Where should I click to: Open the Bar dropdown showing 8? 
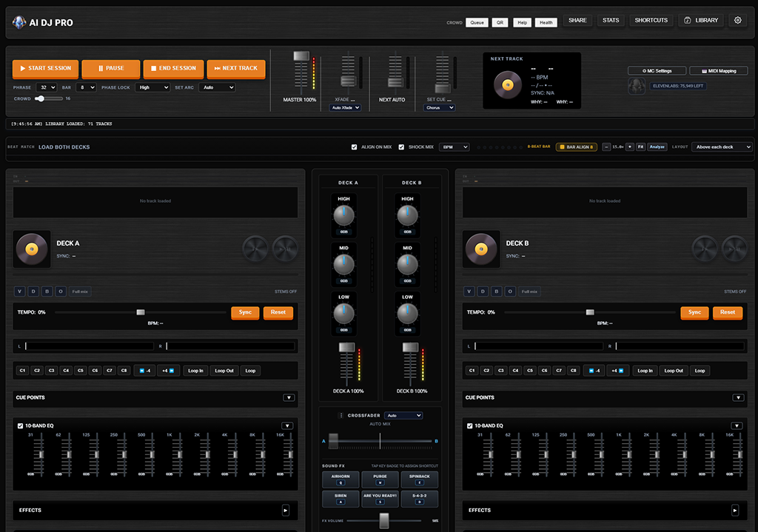coord(86,87)
